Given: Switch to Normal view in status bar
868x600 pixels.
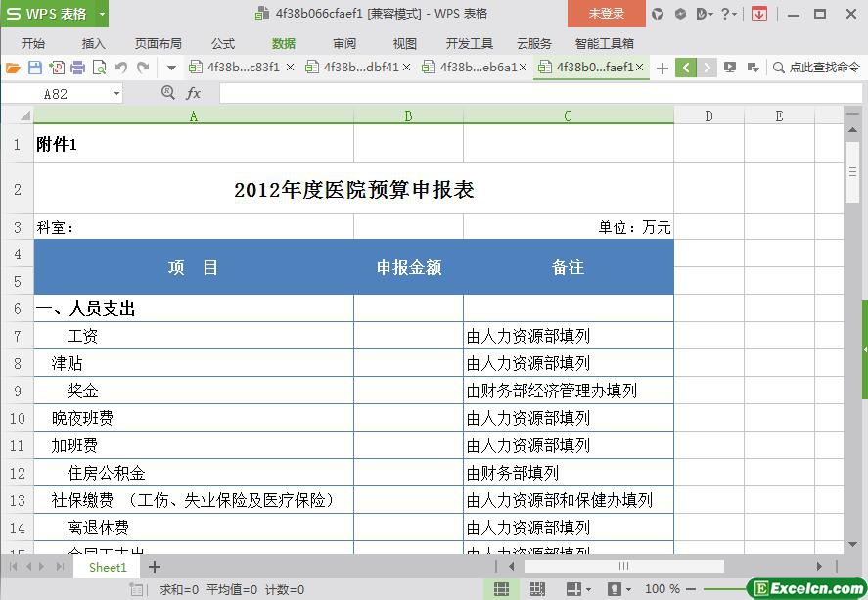Looking at the screenshot, I should 501,589.
